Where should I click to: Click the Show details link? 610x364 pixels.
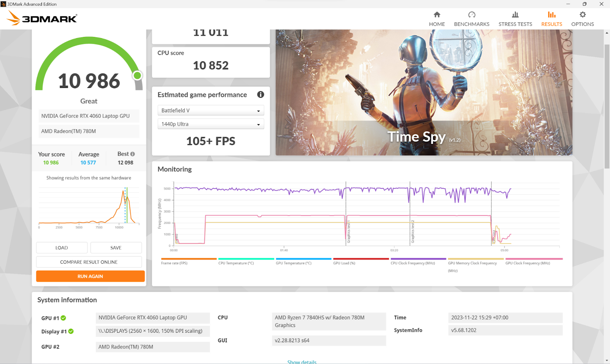coord(302,362)
